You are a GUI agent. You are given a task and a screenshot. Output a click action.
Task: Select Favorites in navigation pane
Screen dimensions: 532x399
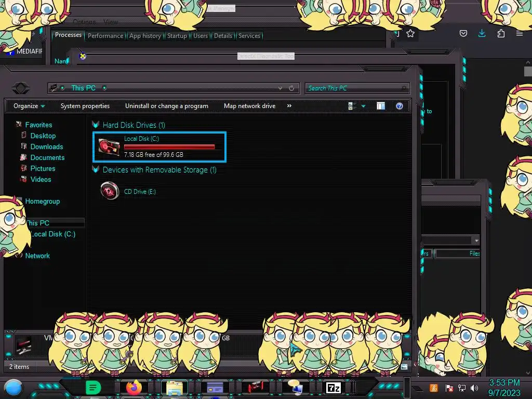(x=38, y=125)
